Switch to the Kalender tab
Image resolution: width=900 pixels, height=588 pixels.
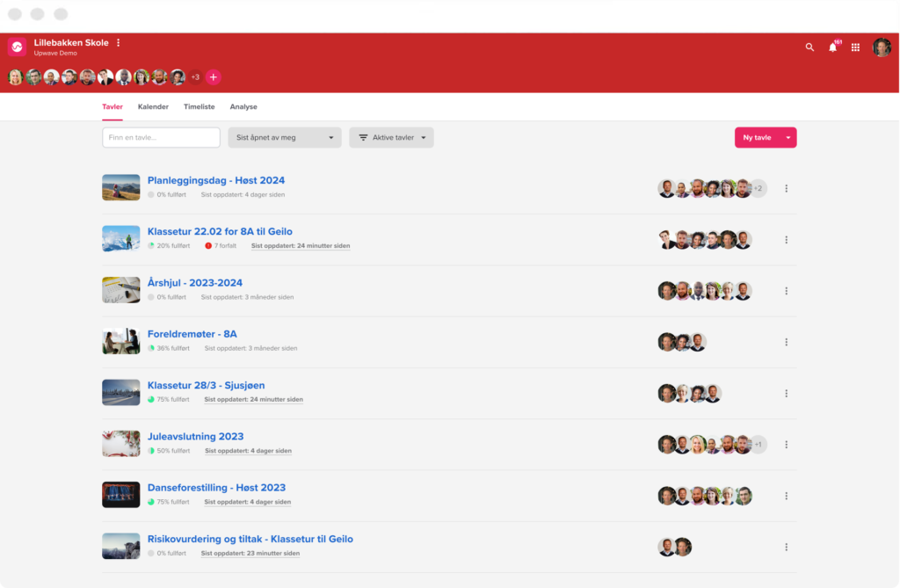[153, 107]
